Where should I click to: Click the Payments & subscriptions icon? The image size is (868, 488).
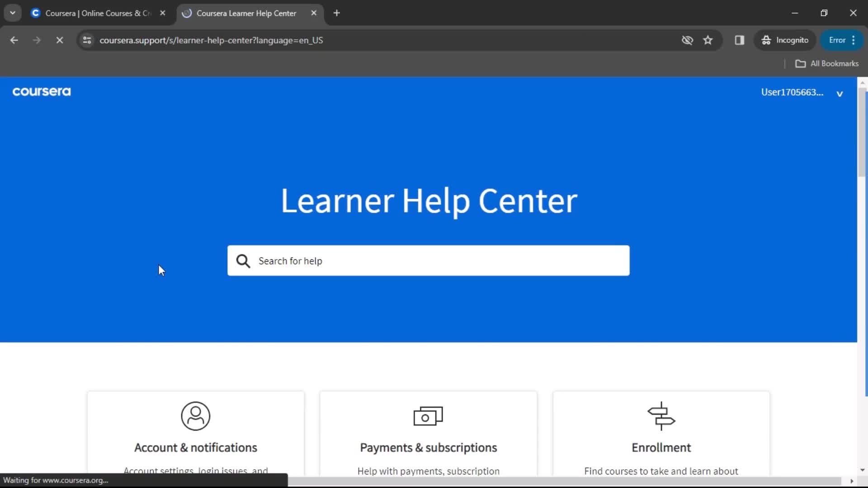428,416
